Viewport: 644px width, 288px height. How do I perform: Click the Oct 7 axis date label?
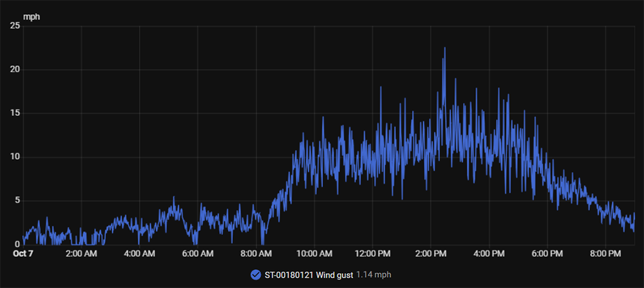click(x=23, y=254)
